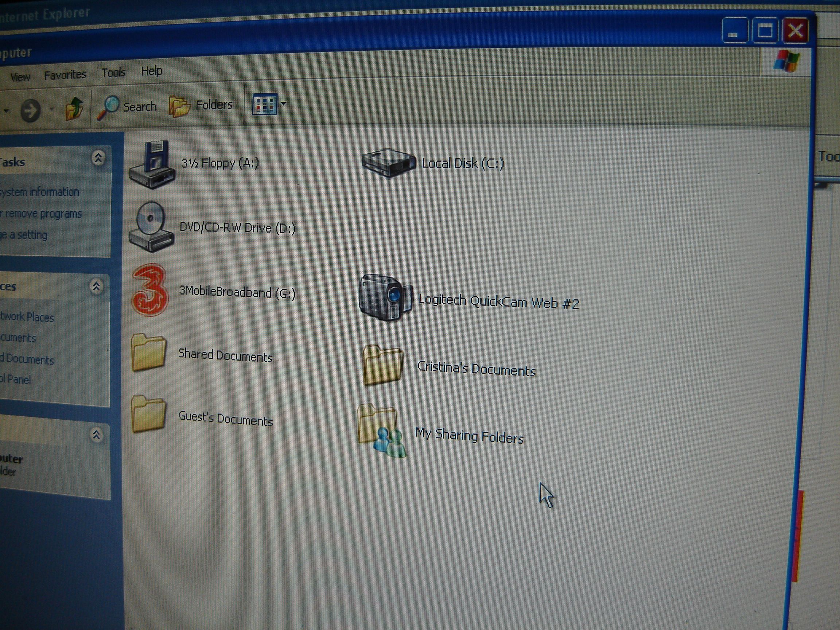Open the My Sharing Folders icon

click(381, 430)
